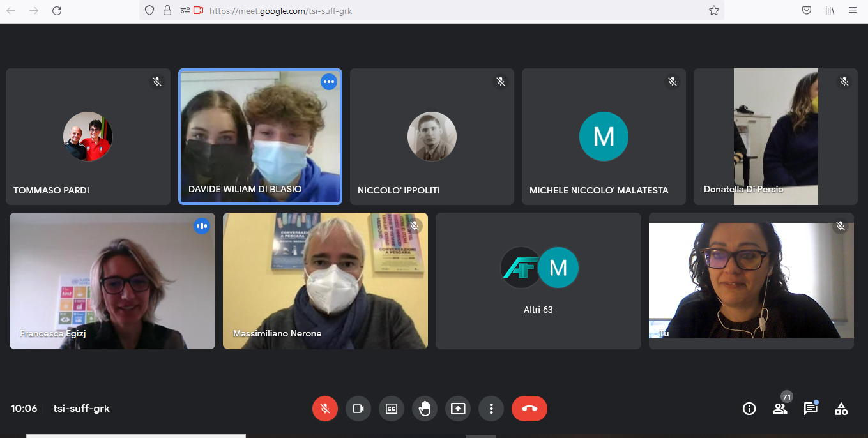Image resolution: width=868 pixels, height=438 pixels.
Task: Click the meet.google.com address bar
Action: click(x=447, y=10)
